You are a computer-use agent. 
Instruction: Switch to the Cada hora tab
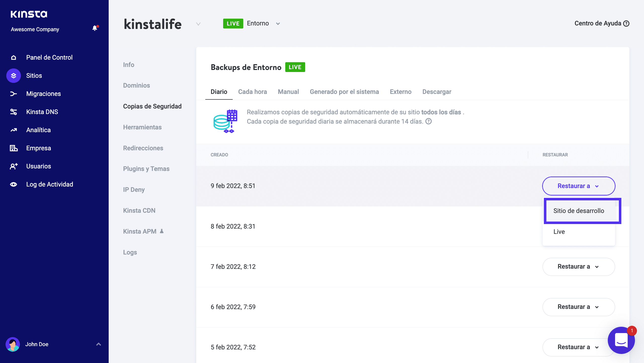pyautogui.click(x=253, y=92)
